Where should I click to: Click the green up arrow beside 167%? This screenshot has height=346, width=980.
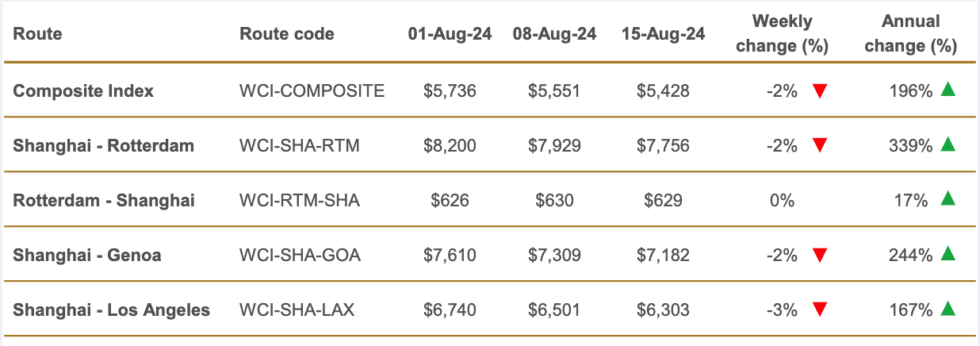click(947, 308)
